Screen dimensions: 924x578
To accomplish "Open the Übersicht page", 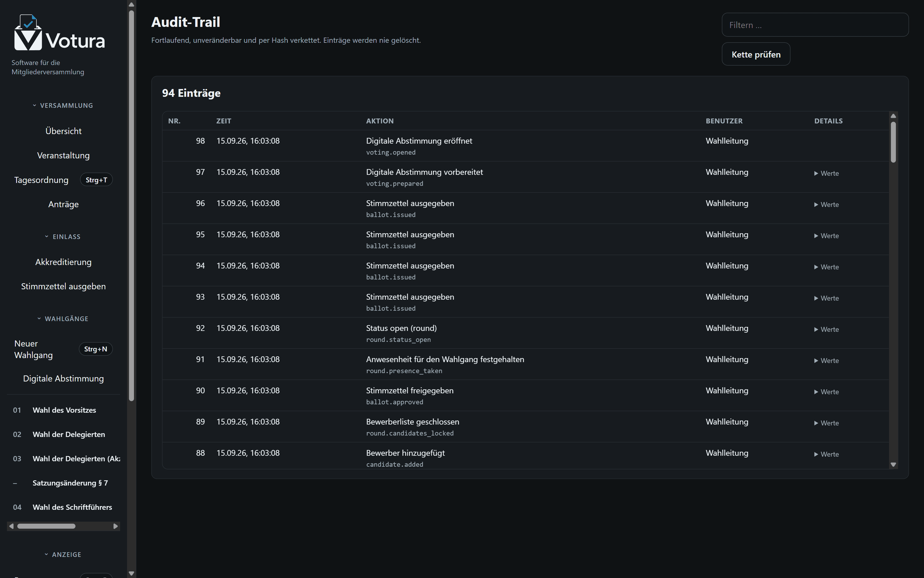I will coord(64,131).
